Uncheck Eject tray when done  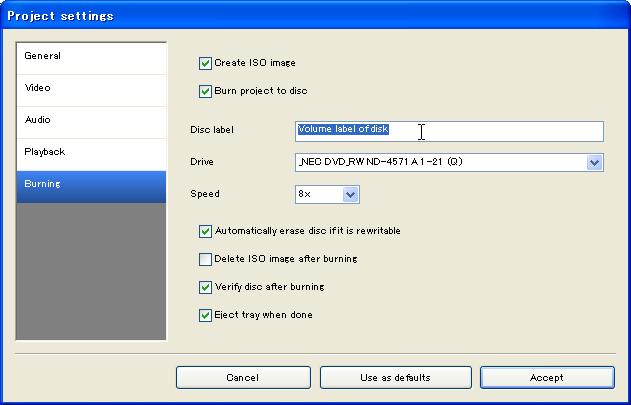point(206,315)
